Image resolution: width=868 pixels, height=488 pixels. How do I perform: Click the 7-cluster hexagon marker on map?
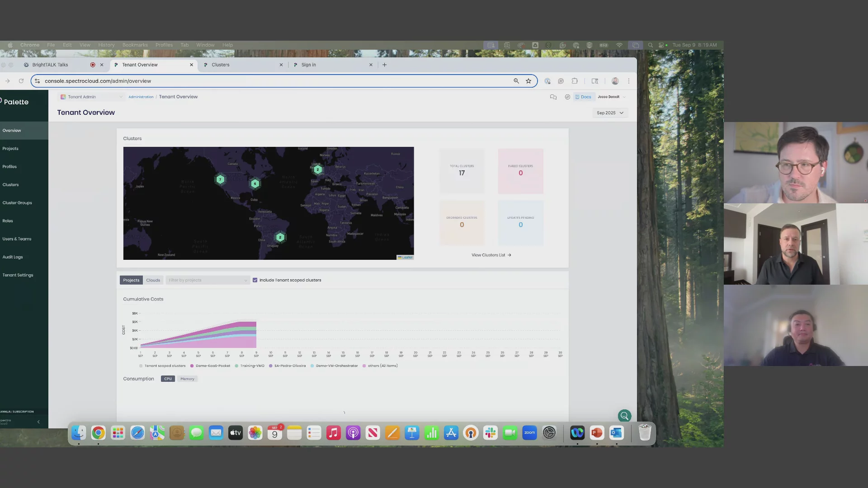coord(220,179)
